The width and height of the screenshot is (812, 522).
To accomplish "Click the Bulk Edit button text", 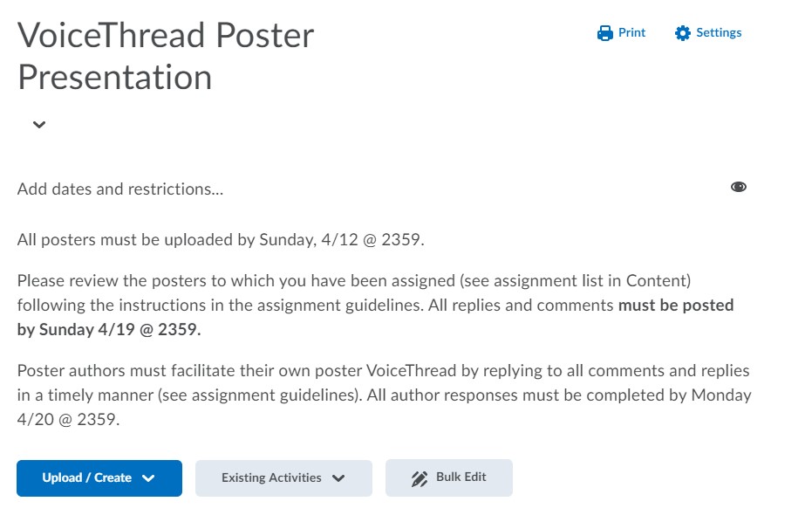I will tap(461, 477).
